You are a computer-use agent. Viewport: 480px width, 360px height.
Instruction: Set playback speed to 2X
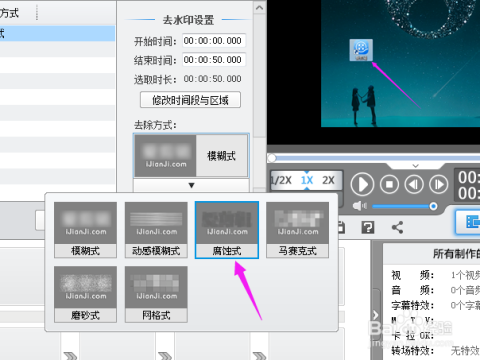328,180
